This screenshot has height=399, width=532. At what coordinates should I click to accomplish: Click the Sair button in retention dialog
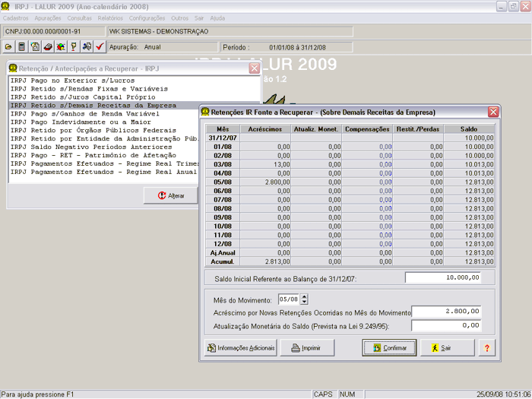point(448,348)
